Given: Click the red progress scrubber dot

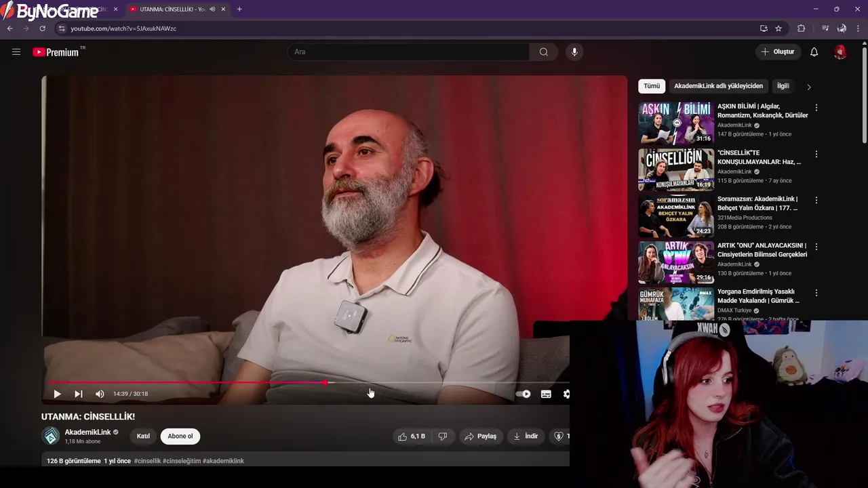Looking at the screenshot, I should coord(326,383).
